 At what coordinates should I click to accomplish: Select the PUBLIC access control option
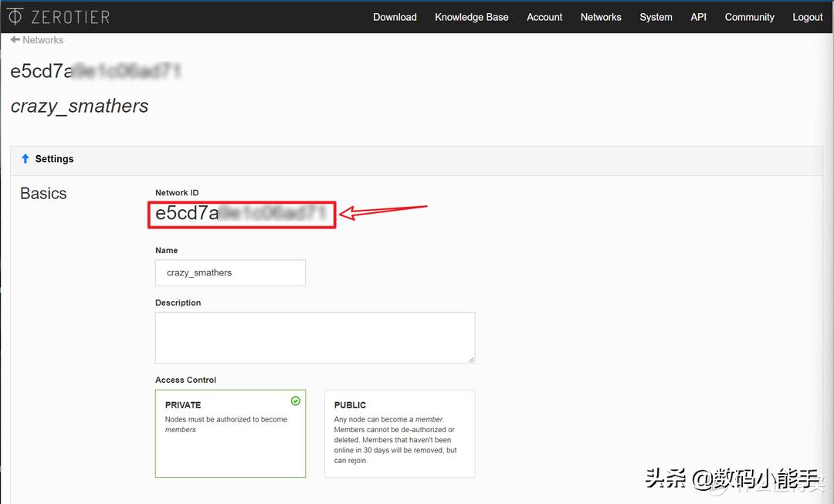coord(399,433)
